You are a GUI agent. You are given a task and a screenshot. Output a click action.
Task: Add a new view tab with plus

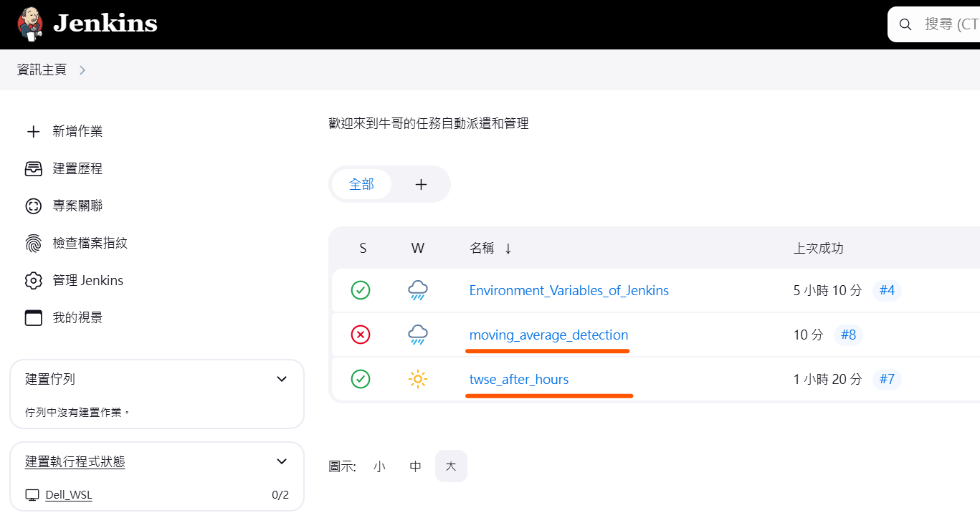coord(421,184)
